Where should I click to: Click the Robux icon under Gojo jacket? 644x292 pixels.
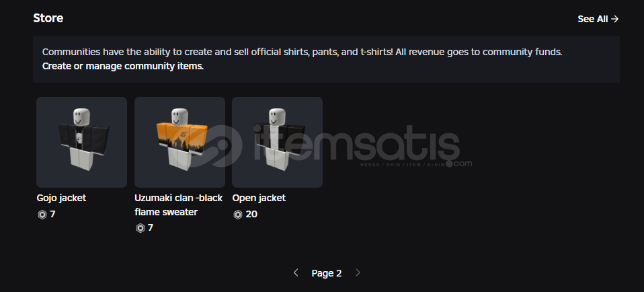coord(42,214)
